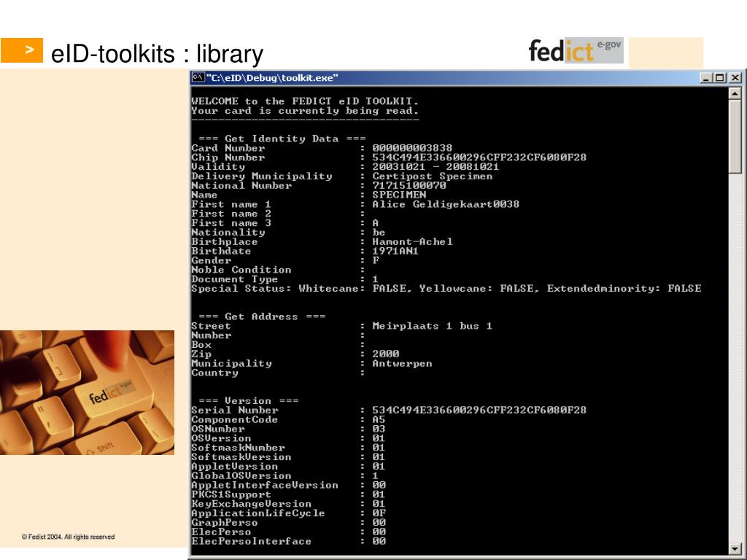Click "Your card is currently being read." line
Image resolution: width=747 pixels, height=560 pixels.
(x=305, y=111)
